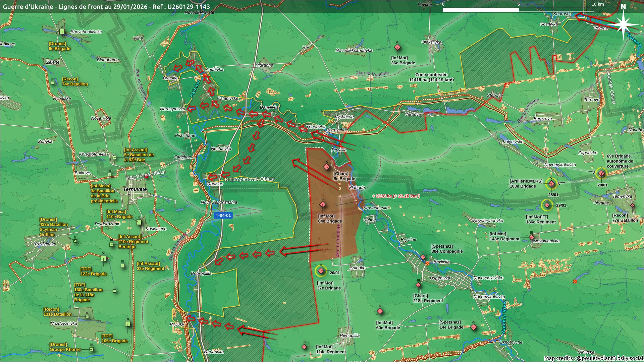Screen dimensions: 644x362
Task: Select the 103e Brigade MLRS circled marker
Action: (551, 184)
